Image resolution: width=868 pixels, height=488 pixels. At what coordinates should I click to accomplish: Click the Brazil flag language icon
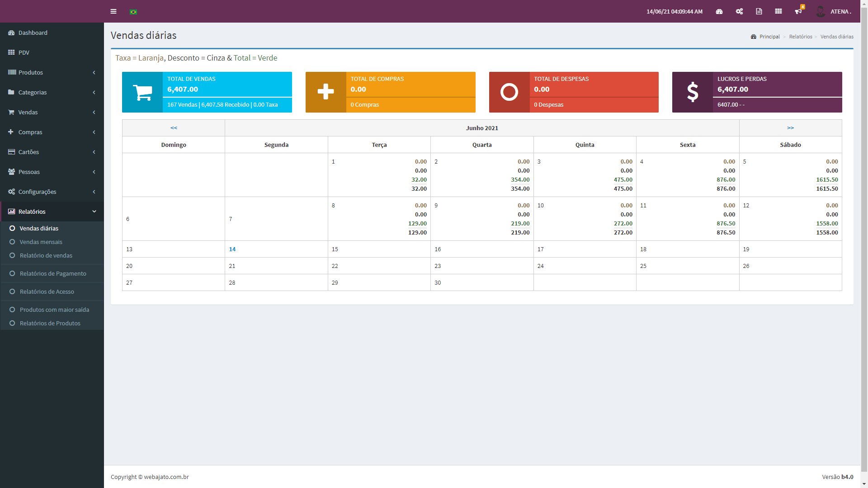tap(133, 12)
